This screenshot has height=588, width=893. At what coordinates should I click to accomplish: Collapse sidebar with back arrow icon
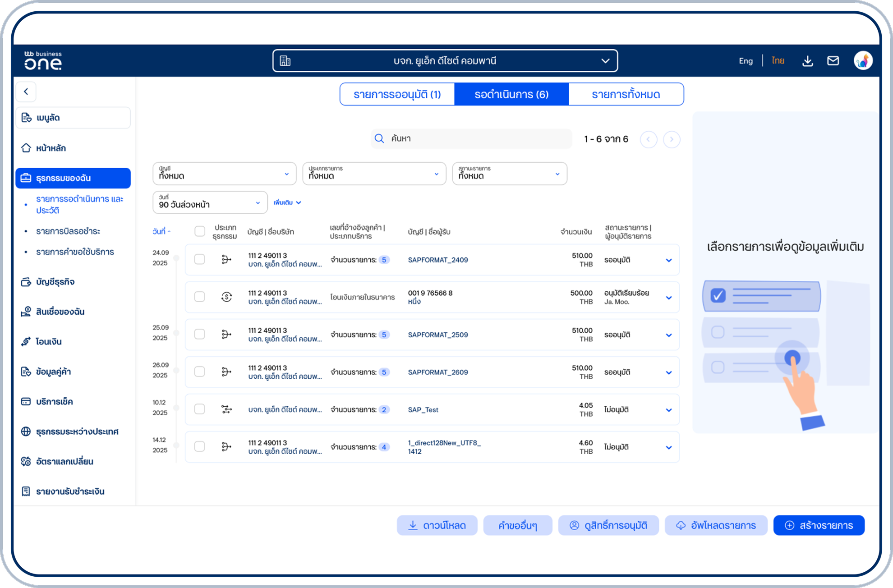(26, 92)
